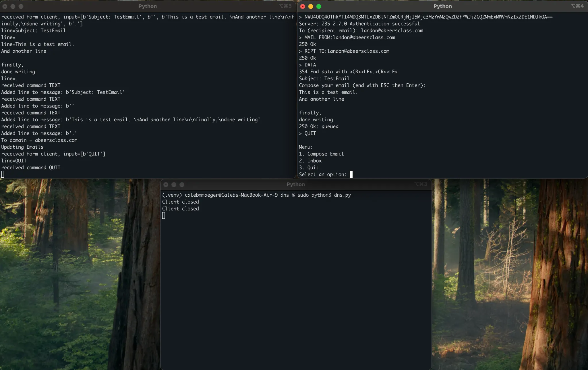Screen dimensions: 588x370
Task: Click the 'Select an option:' prompt cursor
Action: [x=351, y=175]
